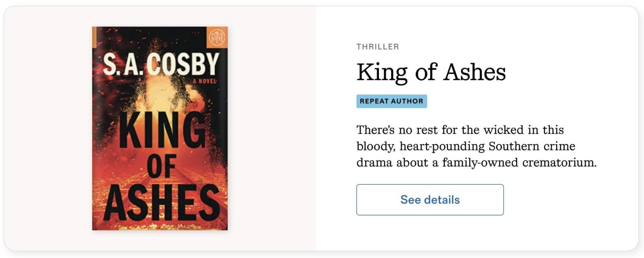This screenshot has height=258, width=644.
Task: Click the "A NOVEL" text on cover
Action: pyautogui.click(x=205, y=81)
